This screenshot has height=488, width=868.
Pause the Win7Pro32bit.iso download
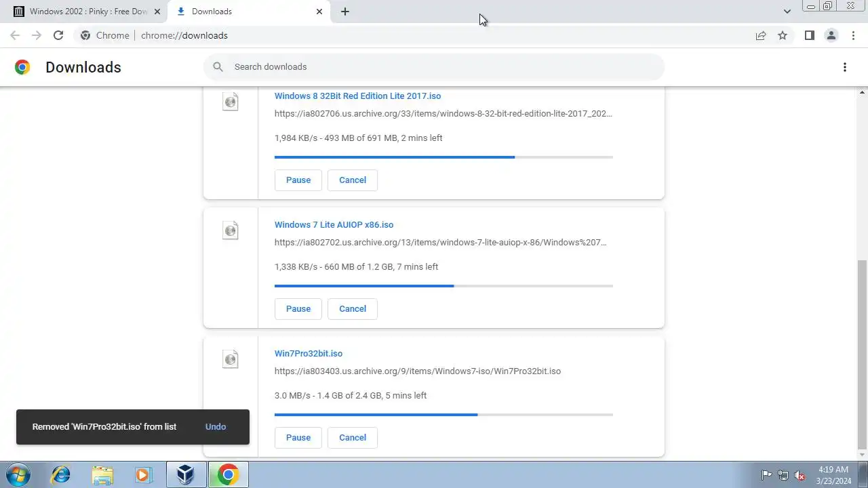point(298,437)
